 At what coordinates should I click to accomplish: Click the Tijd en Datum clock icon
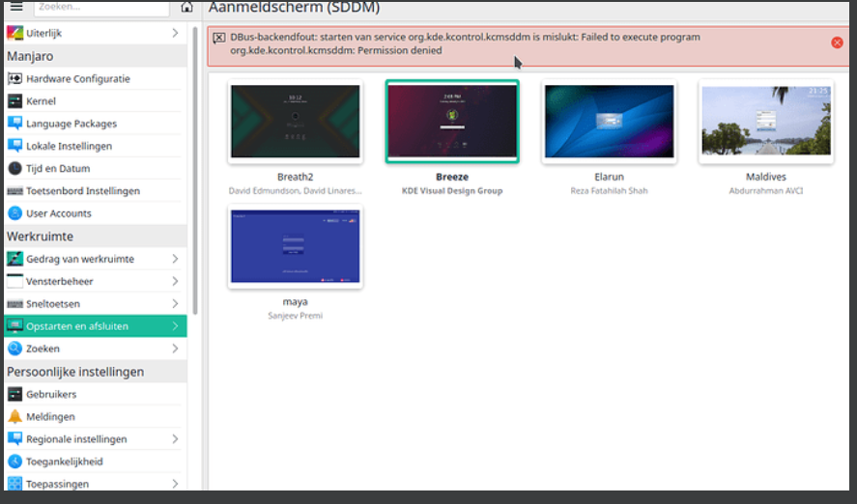pyautogui.click(x=14, y=168)
